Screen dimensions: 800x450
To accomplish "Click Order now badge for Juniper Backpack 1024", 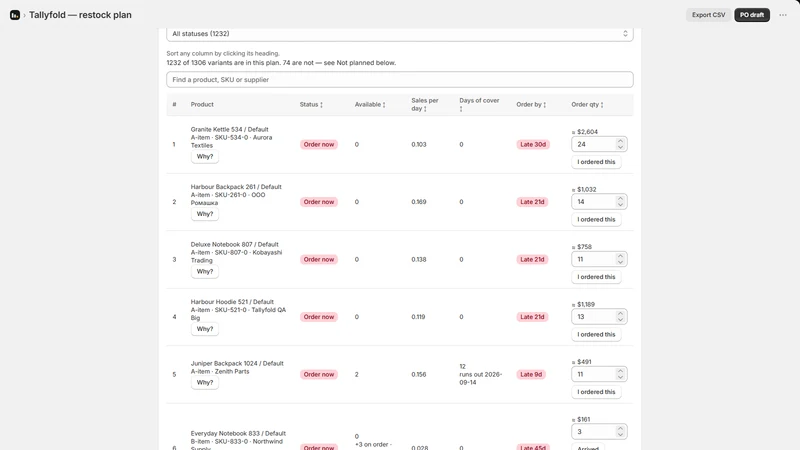I will tap(319, 374).
